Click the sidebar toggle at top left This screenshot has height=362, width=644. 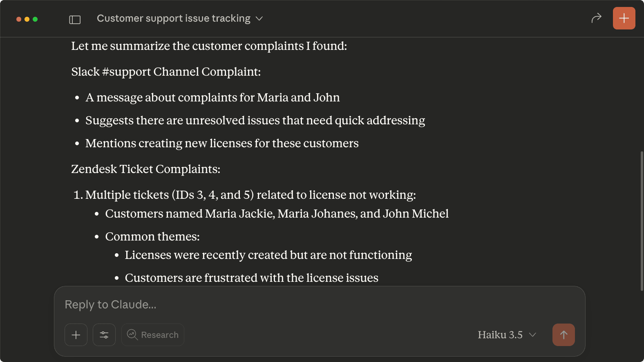[75, 19]
